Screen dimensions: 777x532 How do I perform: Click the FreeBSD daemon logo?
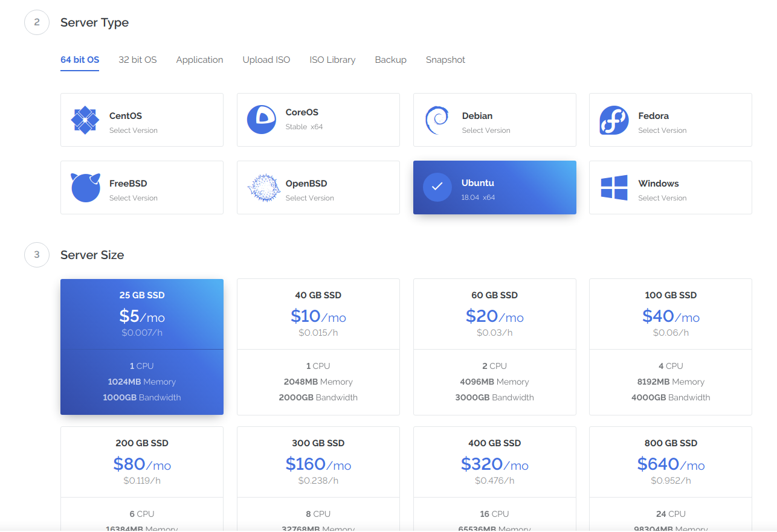click(85, 188)
